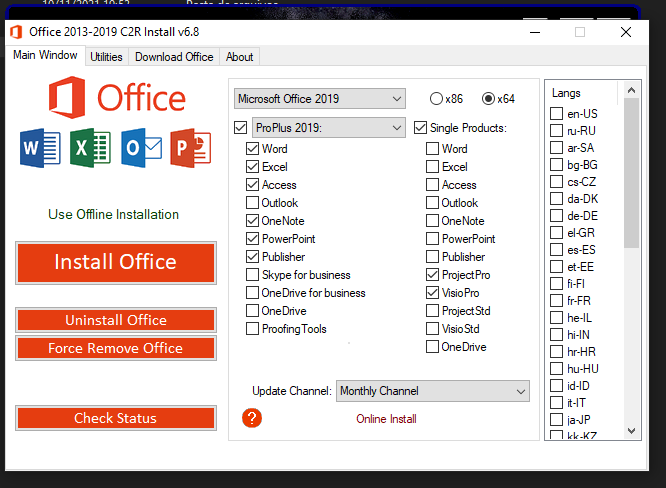Screen dimensions: 666x488
Task: Click the red question mark help icon
Action: tap(252, 418)
